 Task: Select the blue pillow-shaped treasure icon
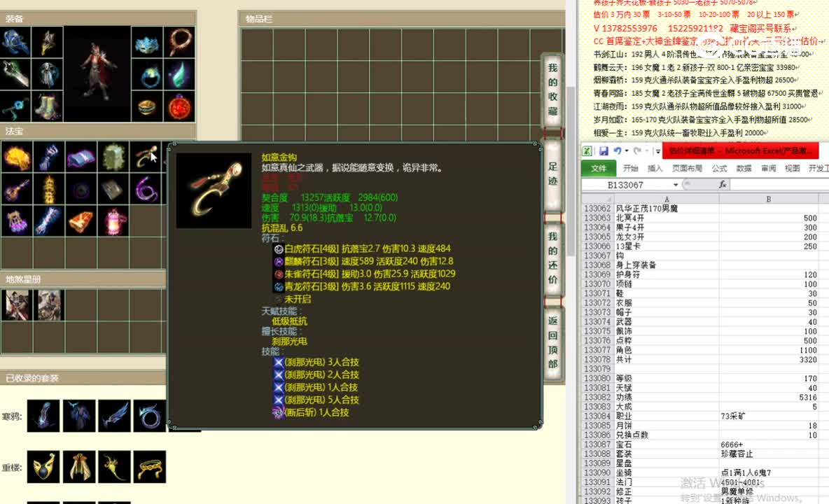tap(81, 157)
